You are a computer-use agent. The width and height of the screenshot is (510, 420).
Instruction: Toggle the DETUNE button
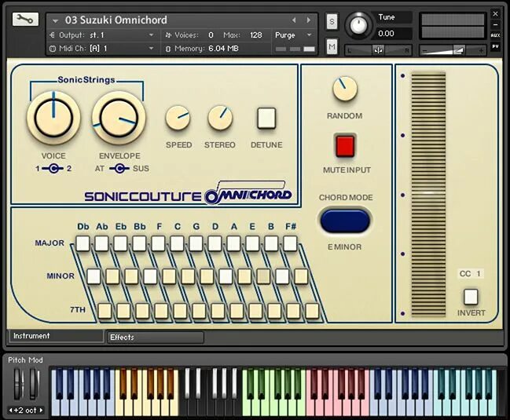(x=266, y=119)
